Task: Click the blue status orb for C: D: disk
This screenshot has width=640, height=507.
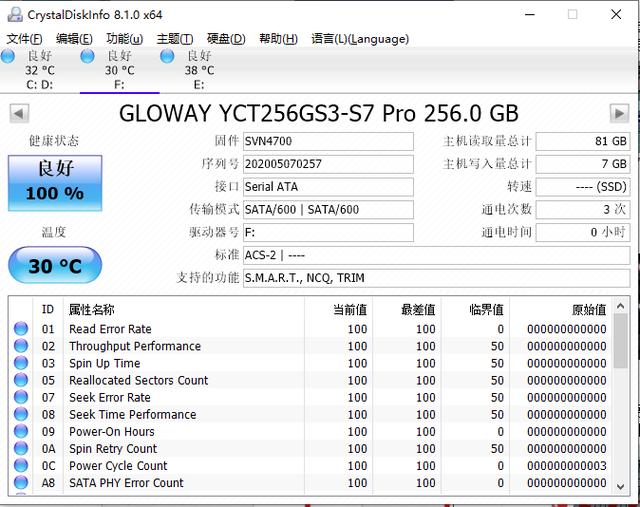Action: click(8, 56)
